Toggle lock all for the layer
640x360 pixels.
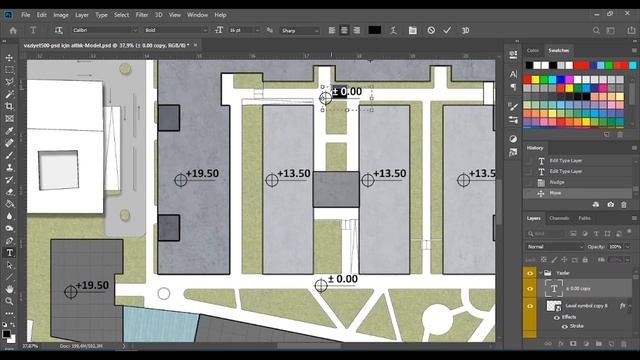pyautogui.click(x=585, y=260)
